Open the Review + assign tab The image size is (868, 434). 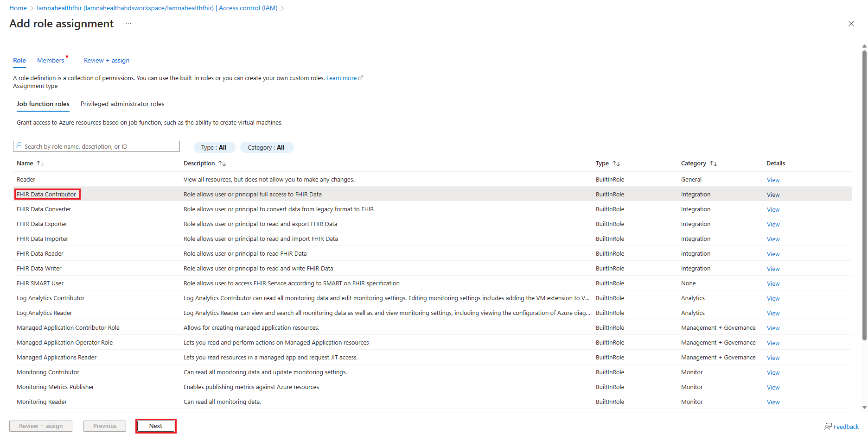pyautogui.click(x=107, y=61)
